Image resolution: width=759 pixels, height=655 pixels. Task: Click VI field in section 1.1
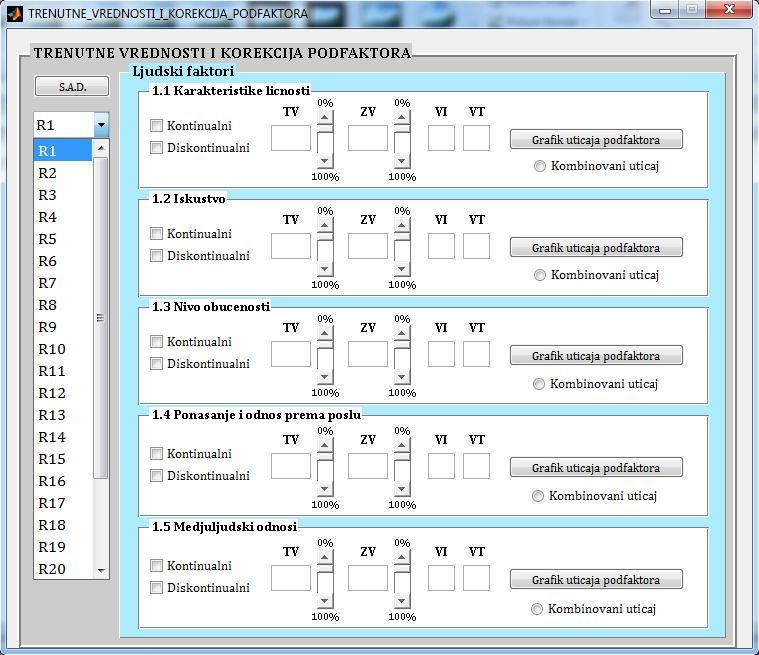[441, 138]
